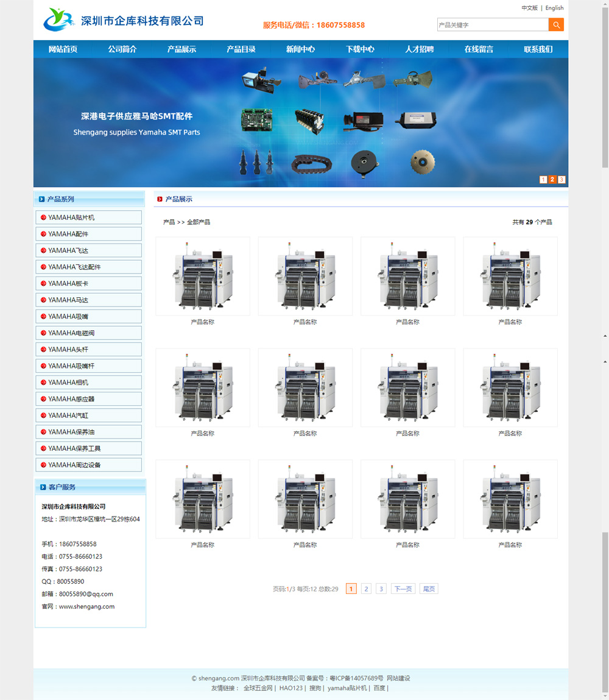Viewport: 609px width, 700px height.
Task: Open the 全球五金网 friendly link
Action: click(258, 688)
